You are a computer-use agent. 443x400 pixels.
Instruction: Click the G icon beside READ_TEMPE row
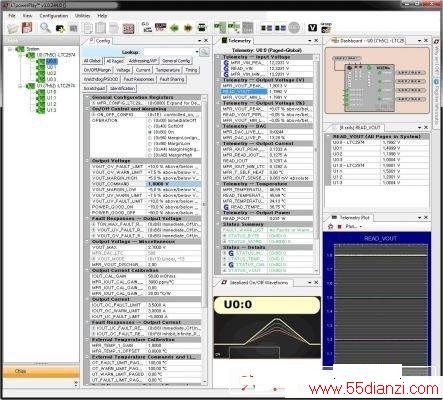click(226, 207)
